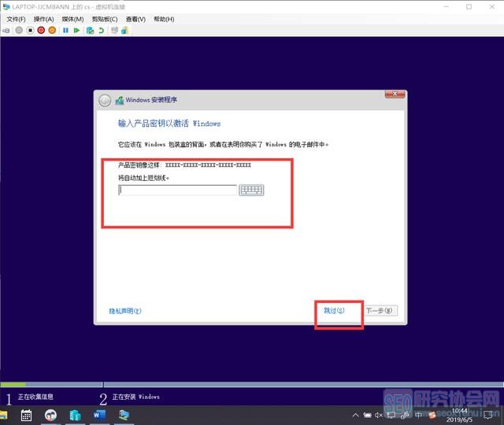Open the avatar-face app in the taskbar

(50, 416)
